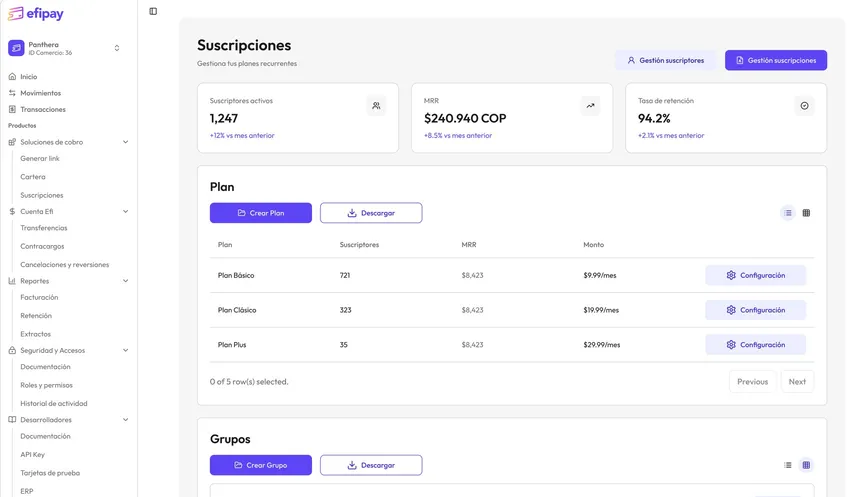Screen dimensions: 864x497
Task: Click the Suscriptores activos users icon
Action: coord(376,106)
